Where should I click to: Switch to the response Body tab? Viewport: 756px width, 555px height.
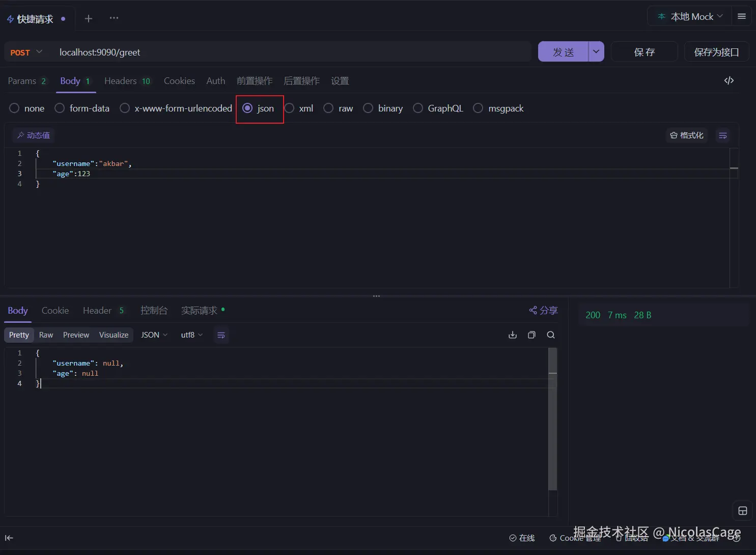pos(18,311)
